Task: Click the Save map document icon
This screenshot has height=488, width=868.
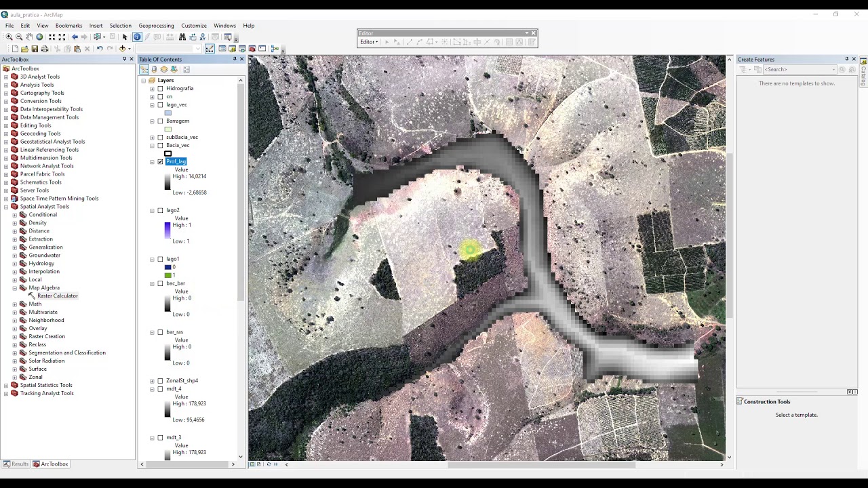Action: (x=35, y=49)
